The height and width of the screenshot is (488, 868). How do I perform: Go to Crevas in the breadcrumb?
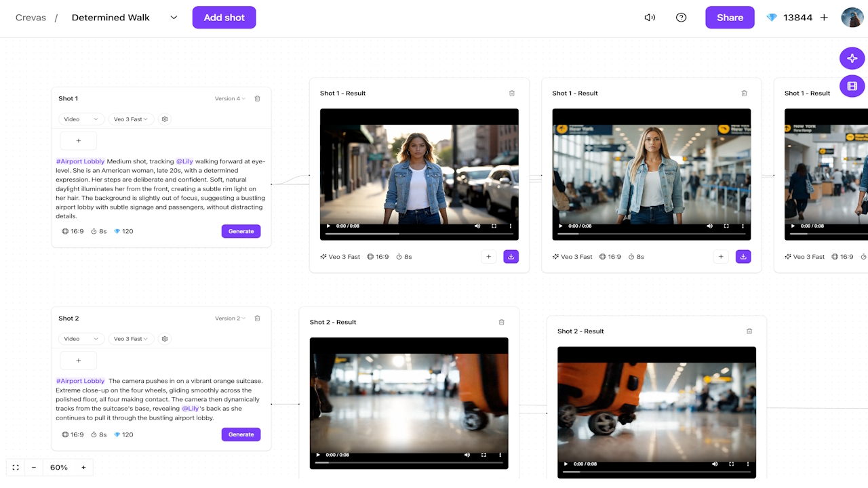click(31, 17)
